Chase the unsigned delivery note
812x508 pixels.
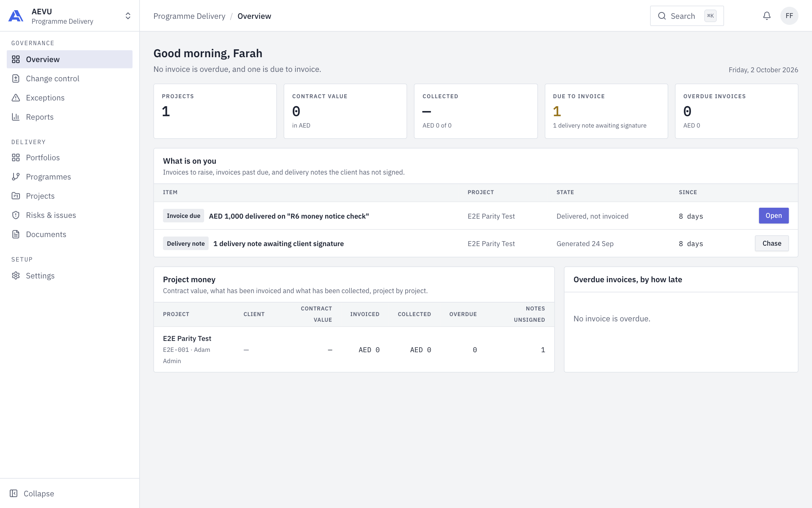pos(772,243)
